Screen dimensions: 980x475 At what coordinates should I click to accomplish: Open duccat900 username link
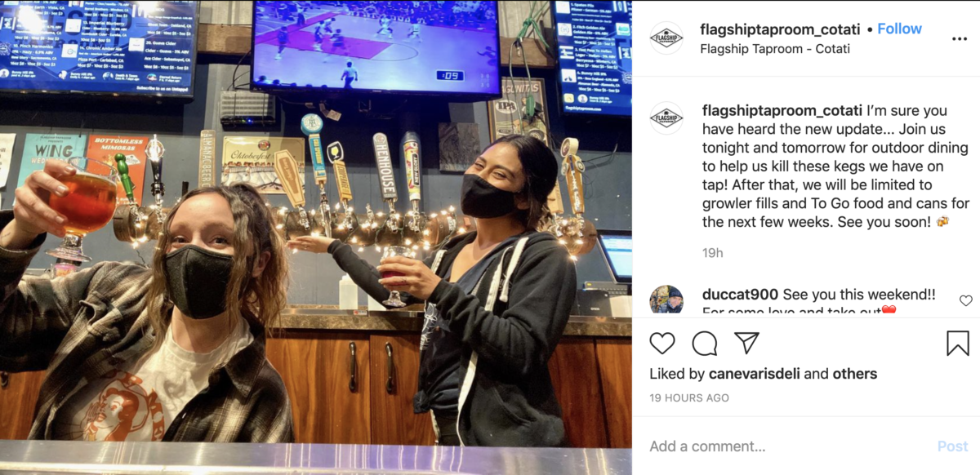click(737, 294)
